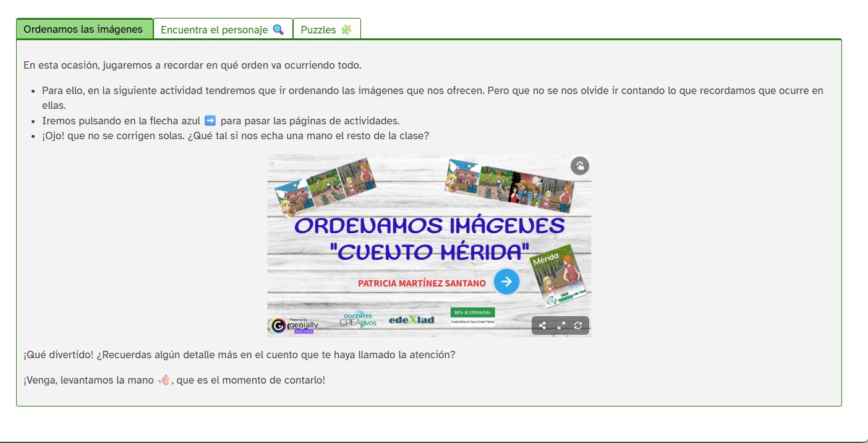The width and height of the screenshot is (868, 443).
Task: Click the sentence '¡Qué divertido! ¿Recuerdas algún detalle'
Action: 239,355
